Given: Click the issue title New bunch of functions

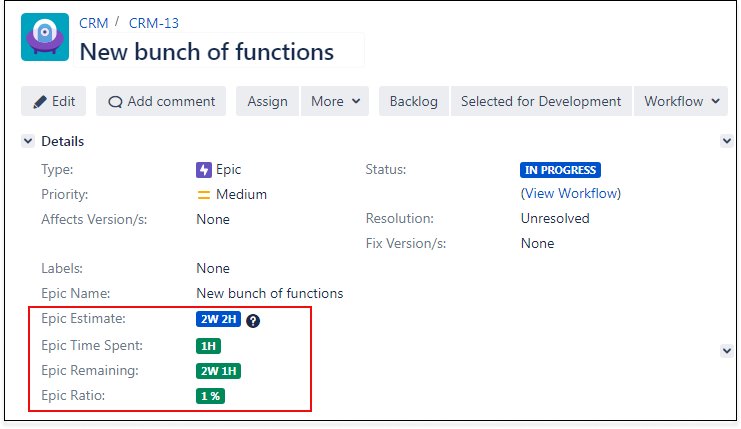Looking at the screenshot, I should pos(207,51).
